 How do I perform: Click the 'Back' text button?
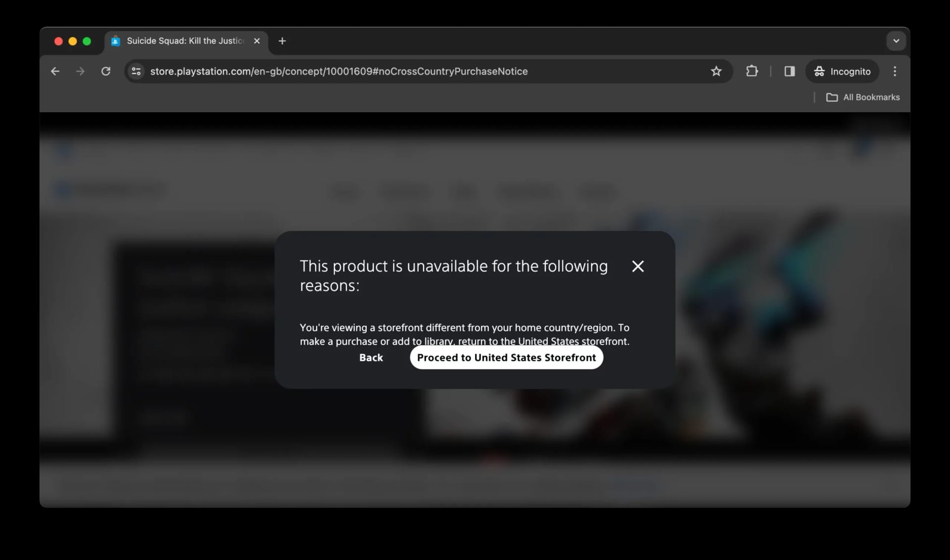pos(371,357)
